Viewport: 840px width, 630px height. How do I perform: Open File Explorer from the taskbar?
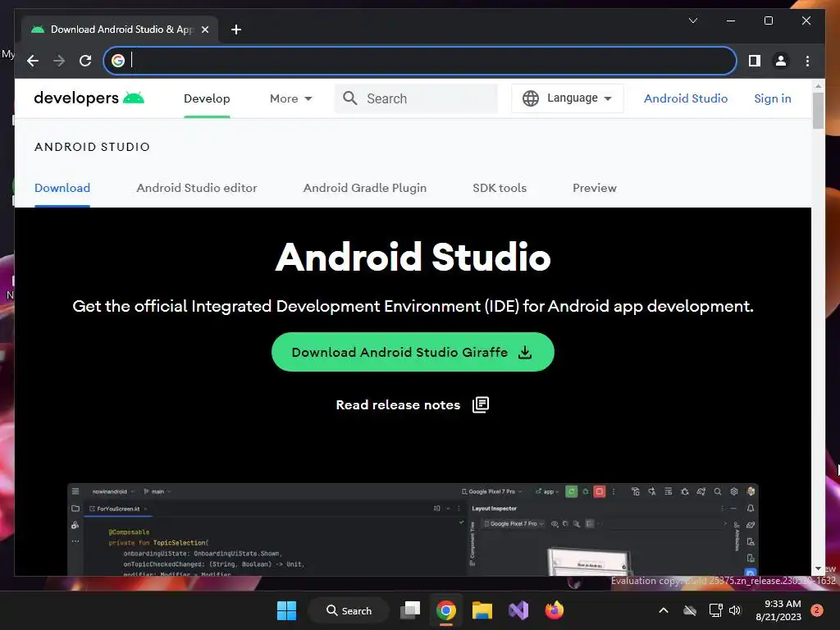click(x=482, y=610)
